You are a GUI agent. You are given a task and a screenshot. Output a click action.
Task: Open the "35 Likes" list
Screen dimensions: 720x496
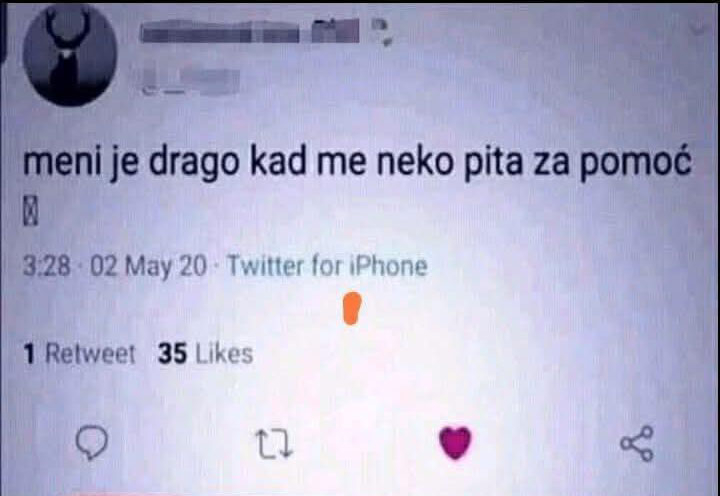(206, 354)
